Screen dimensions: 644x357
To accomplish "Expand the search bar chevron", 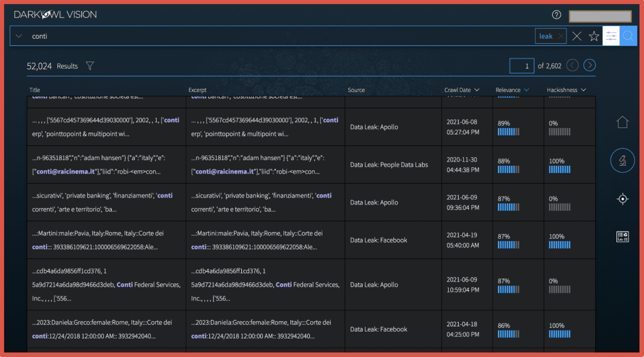I will 19,36.
